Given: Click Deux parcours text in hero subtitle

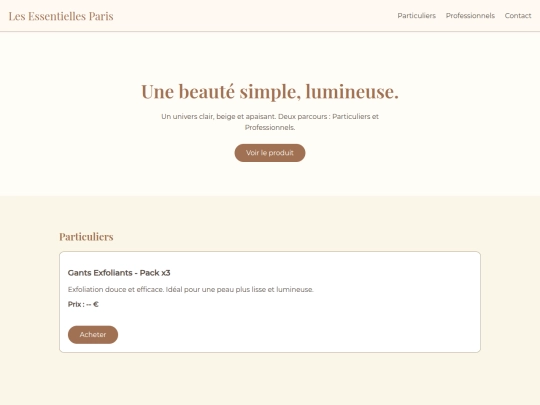Looking at the screenshot, I should 302,116.
